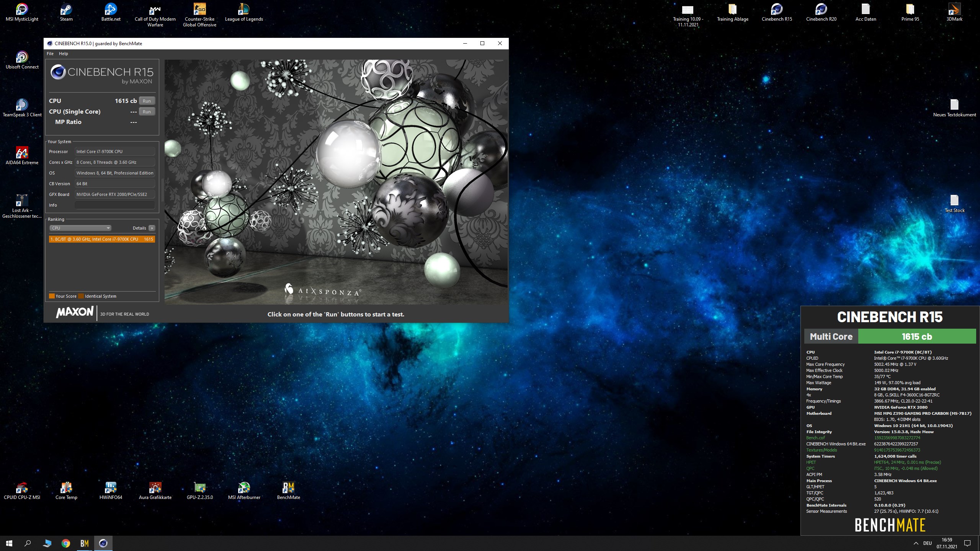The image size is (980, 551).
Task: Select AIDA64 Extreme desktop icon
Action: pos(22,156)
